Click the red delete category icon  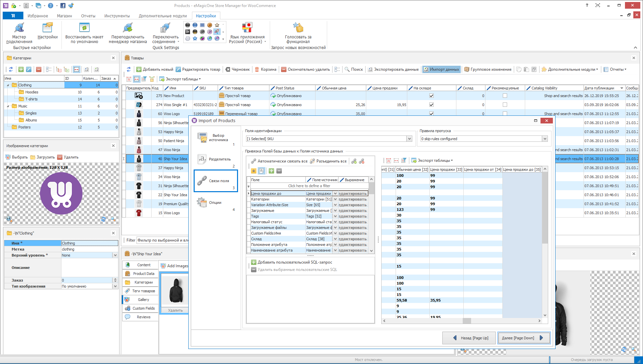(x=39, y=69)
